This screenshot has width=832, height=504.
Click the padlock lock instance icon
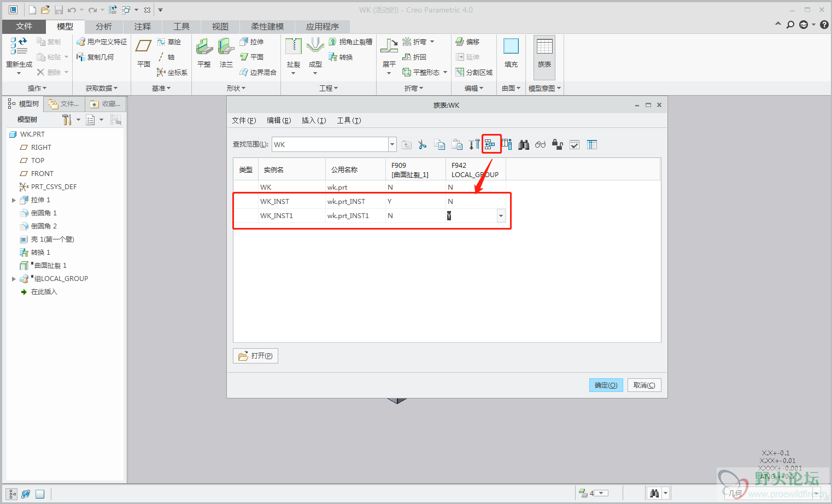tap(558, 144)
